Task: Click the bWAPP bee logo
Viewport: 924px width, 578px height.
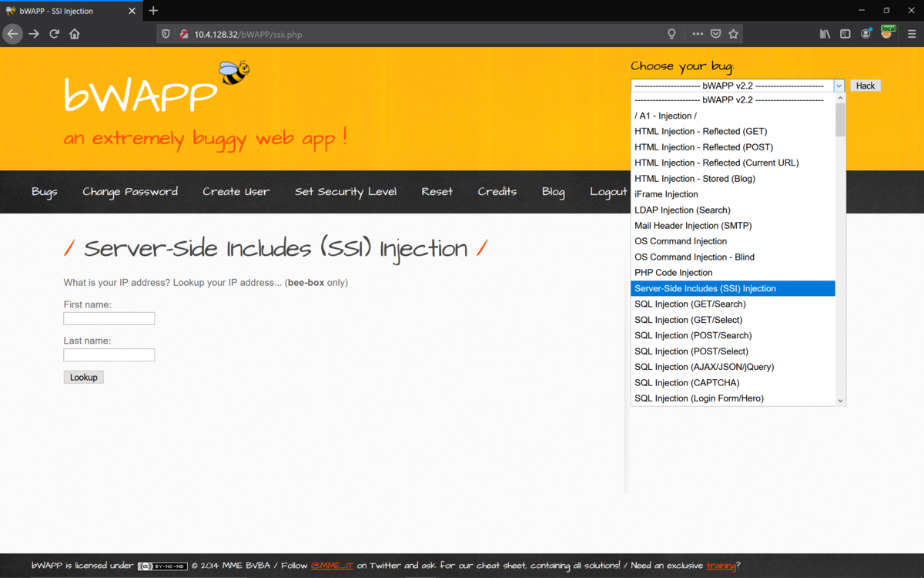Action: (x=233, y=72)
